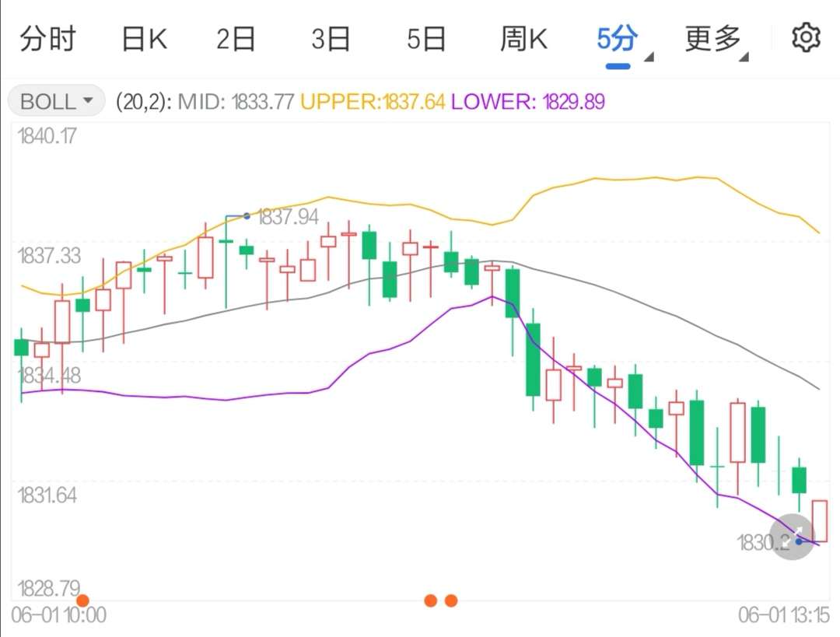Reselect the highlighted 5分 tab
Viewport: 840px width, 637px height.
(617, 37)
